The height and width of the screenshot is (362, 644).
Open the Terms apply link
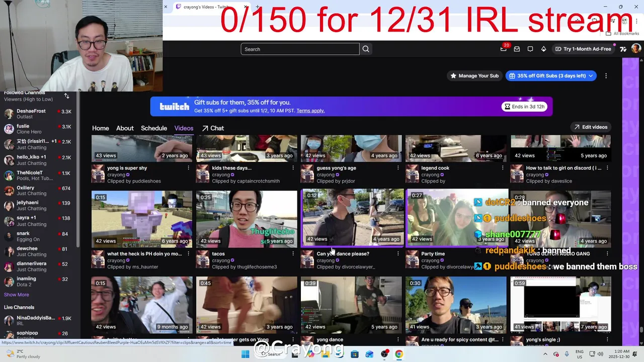coord(310,111)
